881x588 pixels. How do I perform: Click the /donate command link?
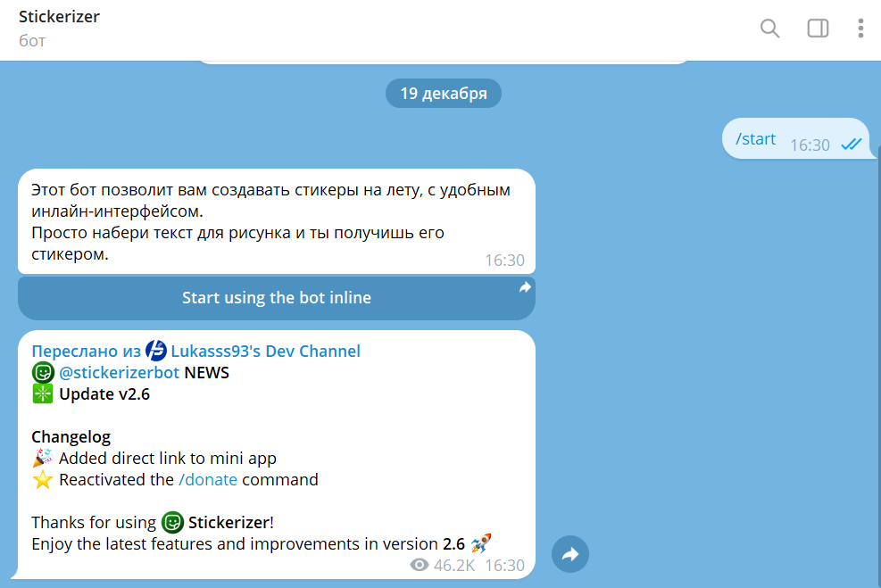point(208,479)
